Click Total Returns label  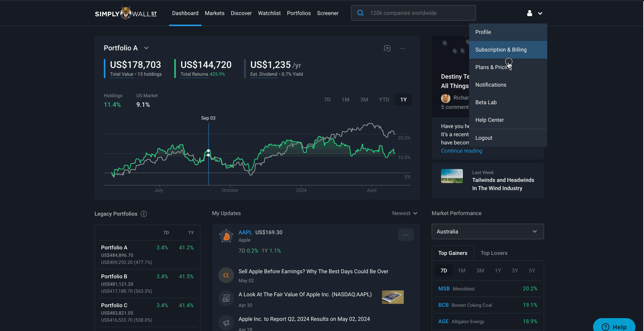pos(194,74)
